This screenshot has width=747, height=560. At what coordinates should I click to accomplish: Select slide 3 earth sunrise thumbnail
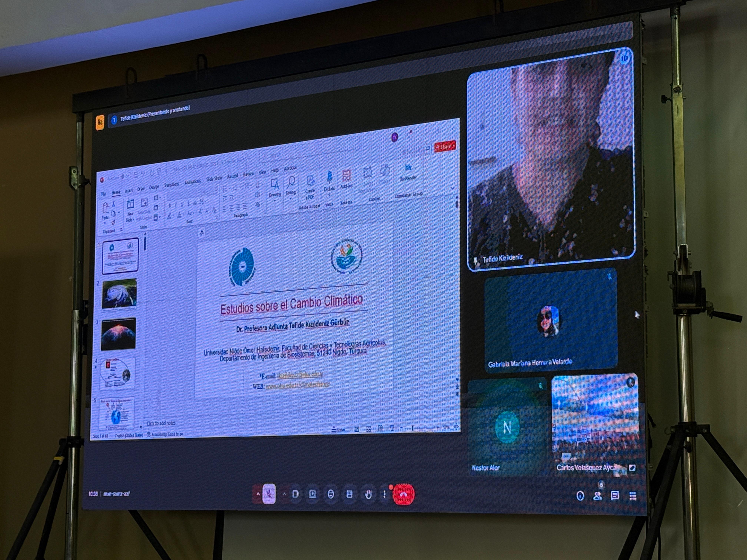click(118, 334)
